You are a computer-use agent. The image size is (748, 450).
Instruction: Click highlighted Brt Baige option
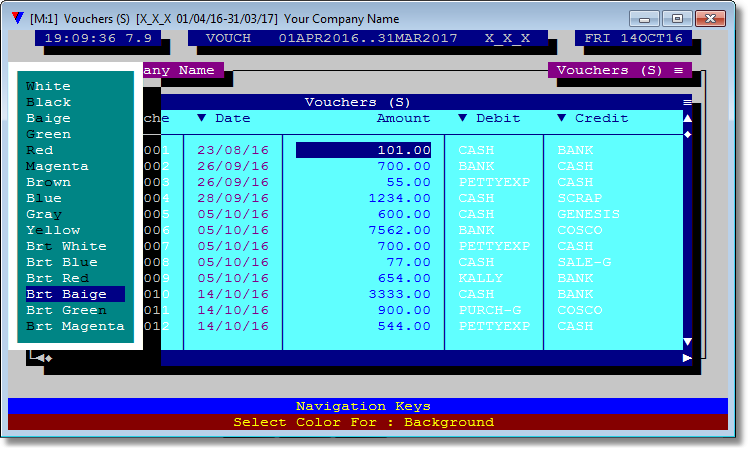tap(75, 294)
